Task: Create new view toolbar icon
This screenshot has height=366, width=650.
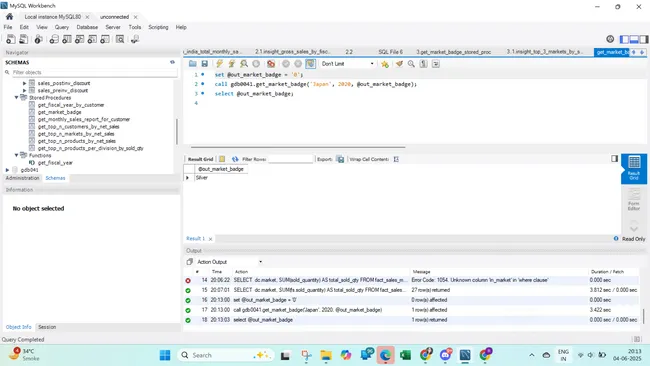Action: pyautogui.click(x=80, y=39)
